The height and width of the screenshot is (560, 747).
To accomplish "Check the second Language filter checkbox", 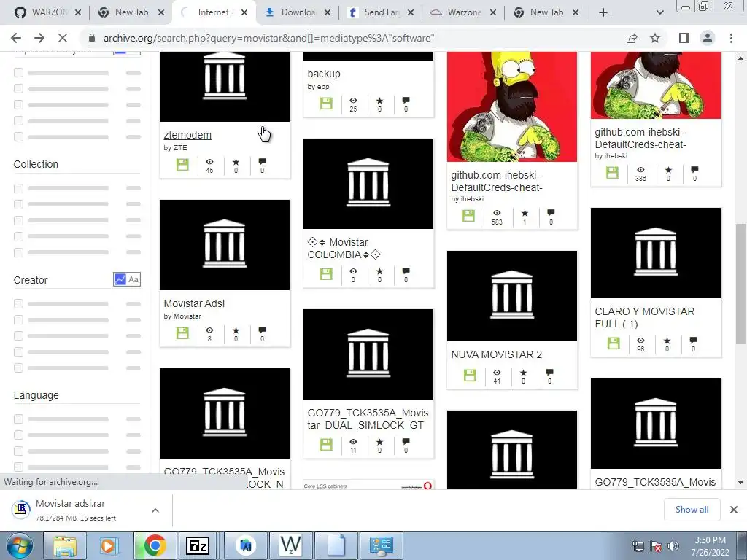I will [x=18, y=435].
